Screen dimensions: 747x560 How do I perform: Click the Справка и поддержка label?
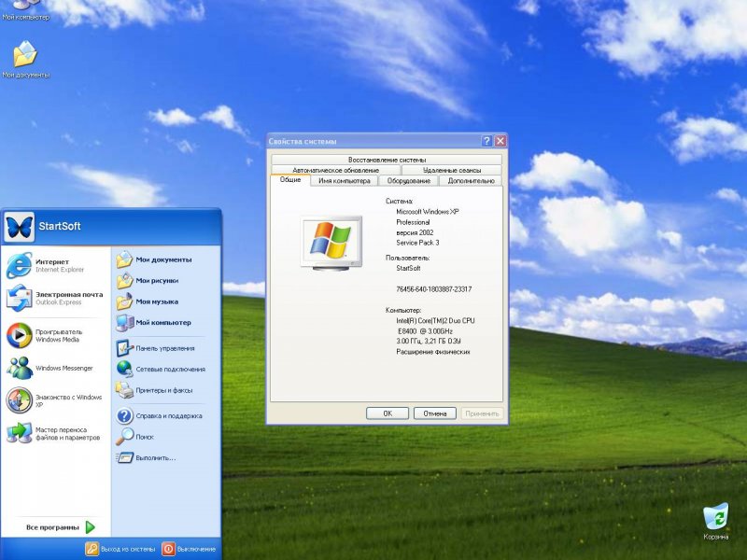pos(169,415)
